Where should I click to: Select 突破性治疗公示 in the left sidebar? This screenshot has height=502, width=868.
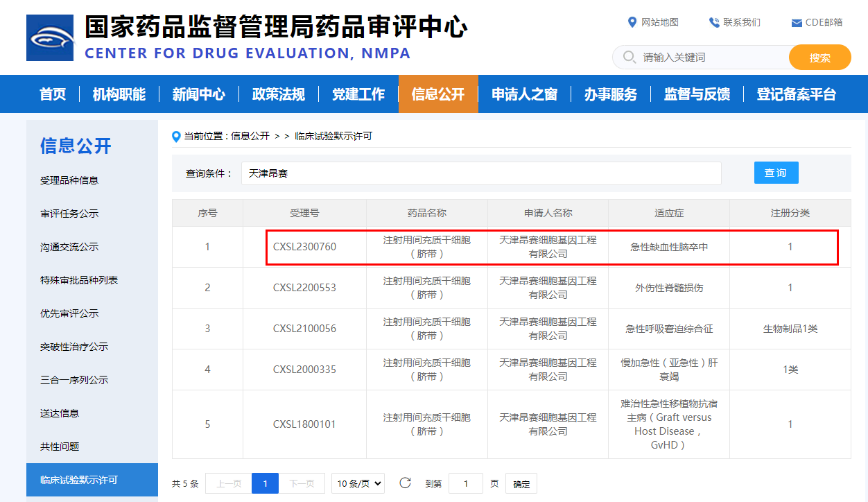(74, 347)
